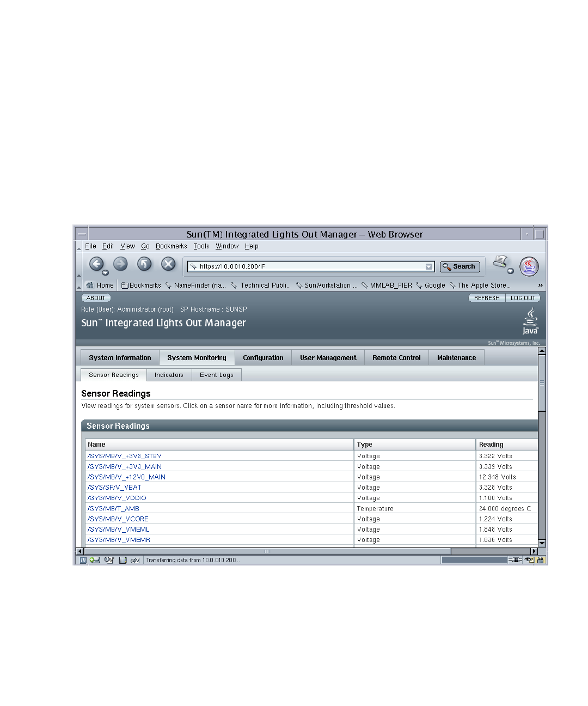
Task: Click the Java logo in ILOM header
Action: coord(530,321)
